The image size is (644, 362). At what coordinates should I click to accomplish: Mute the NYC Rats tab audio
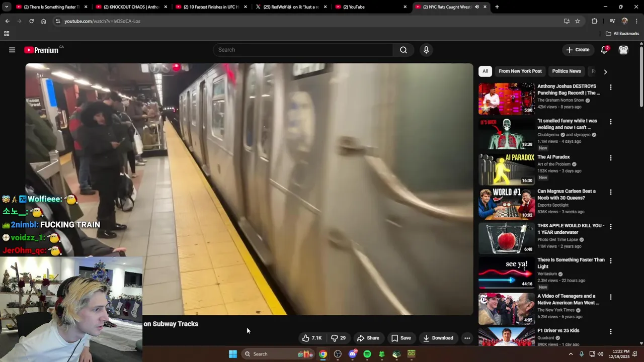[476, 7]
